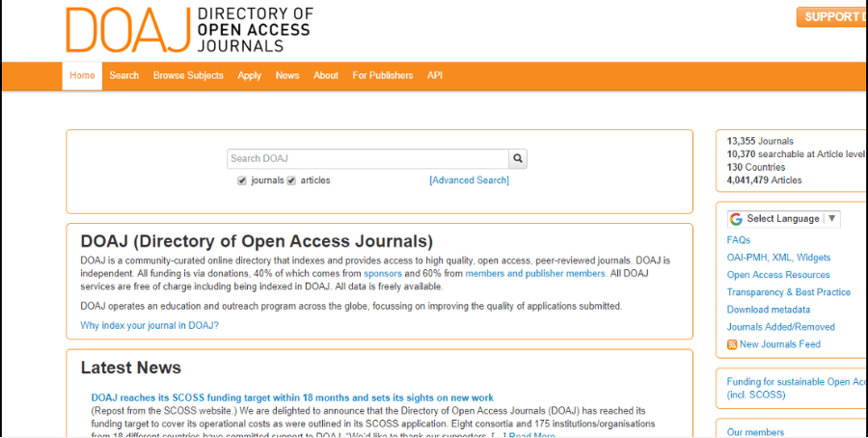The height and width of the screenshot is (438, 868).
Task: Click the Advanced Search link
Action: [469, 180]
